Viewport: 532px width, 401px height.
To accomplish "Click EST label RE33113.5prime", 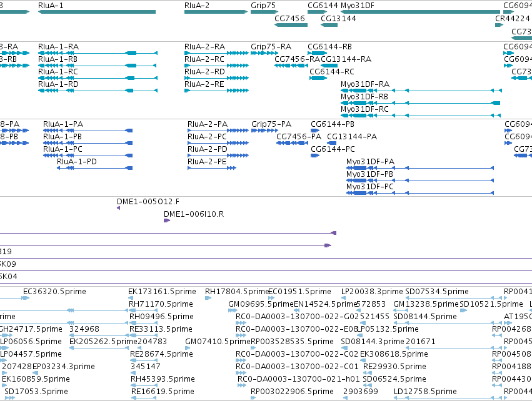I will tap(161, 329).
